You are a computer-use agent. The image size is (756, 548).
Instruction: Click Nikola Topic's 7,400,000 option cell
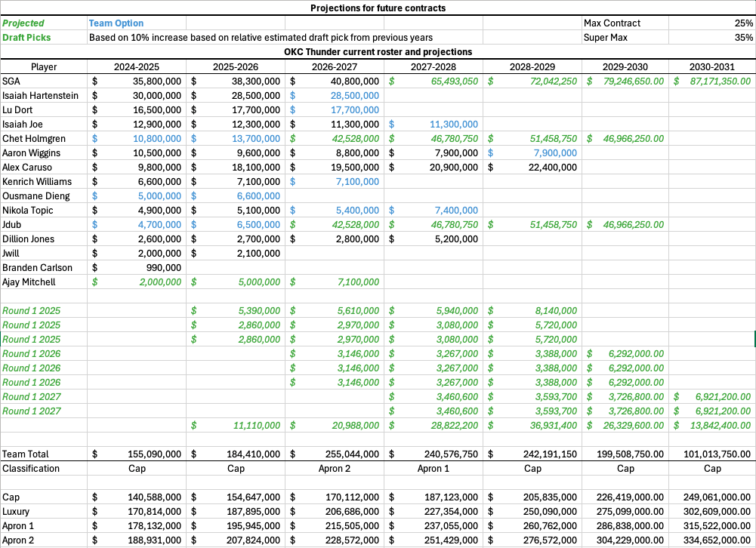434,211
